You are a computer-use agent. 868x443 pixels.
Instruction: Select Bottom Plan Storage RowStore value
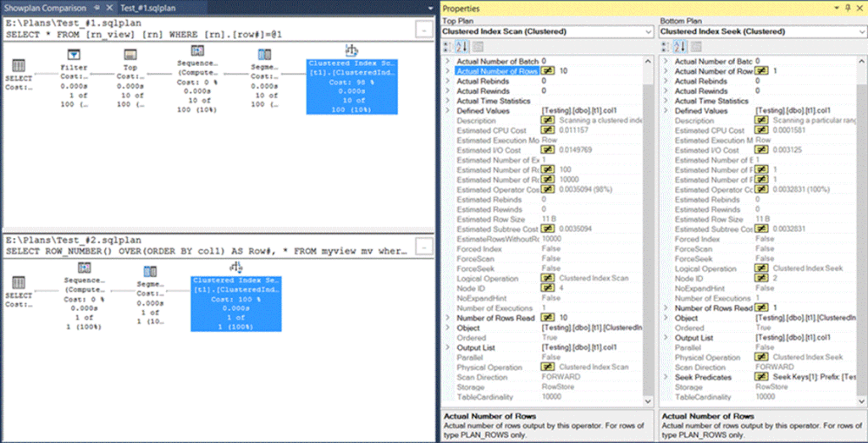[x=772, y=387]
